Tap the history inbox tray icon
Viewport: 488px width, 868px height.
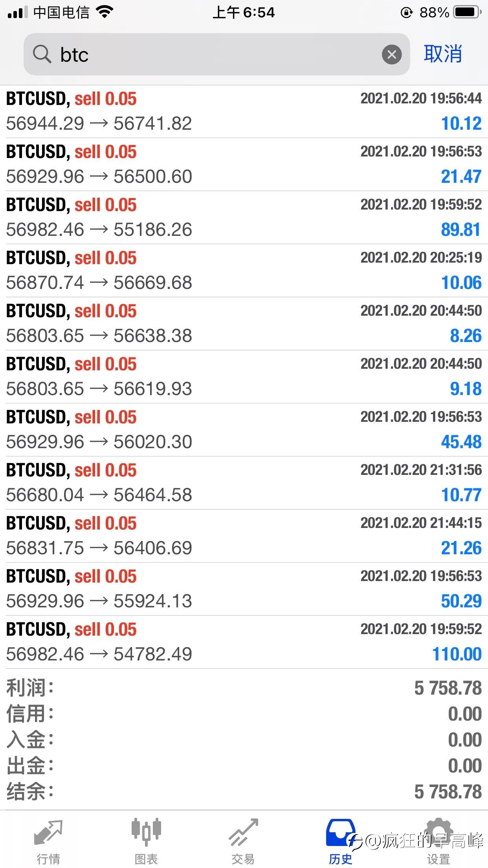(x=341, y=832)
